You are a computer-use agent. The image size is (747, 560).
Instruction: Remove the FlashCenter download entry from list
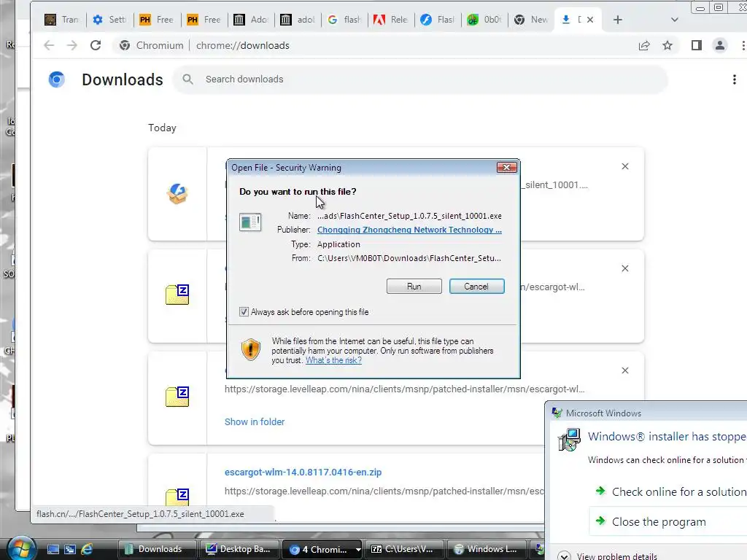(625, 166)
